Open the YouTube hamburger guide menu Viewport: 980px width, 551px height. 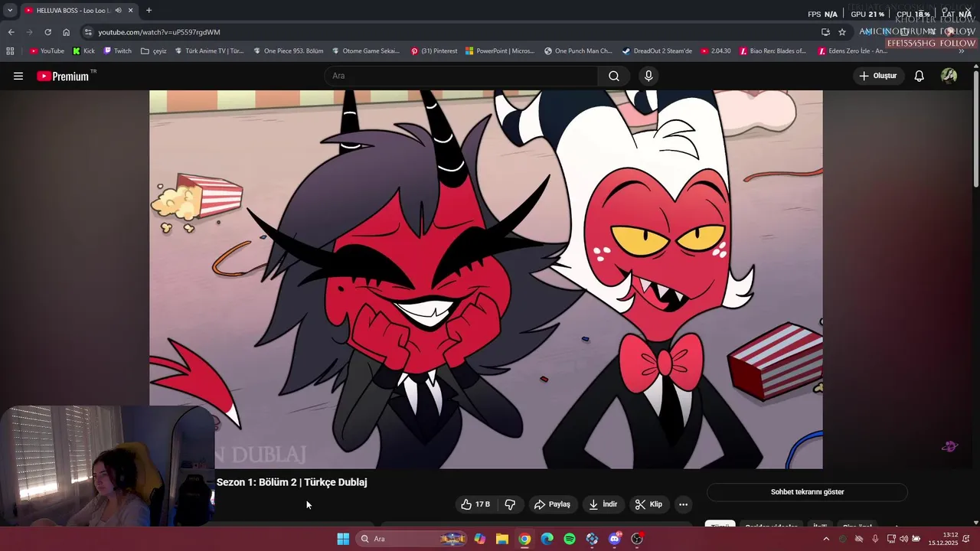[x=18, y=76]
